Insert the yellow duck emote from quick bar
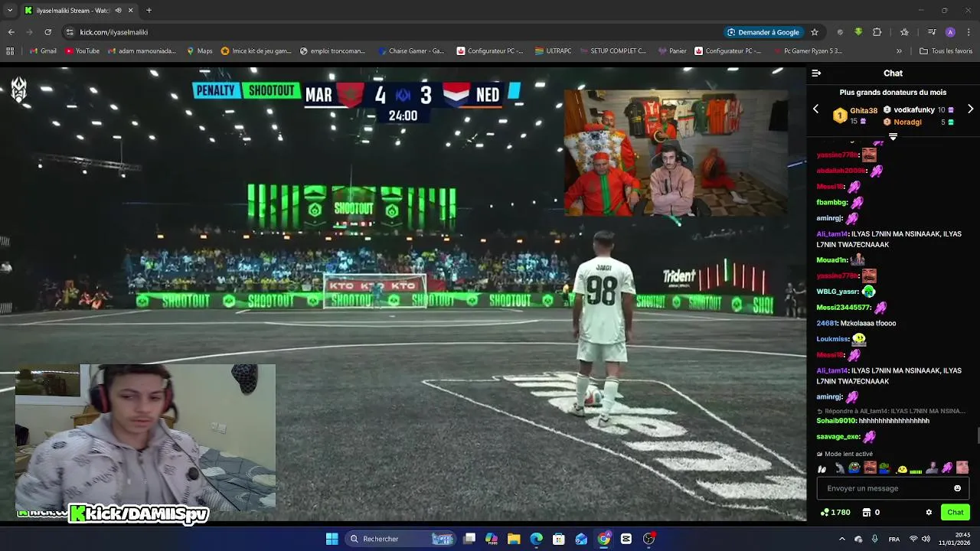 pyautogui.click(x=902, y=468)
